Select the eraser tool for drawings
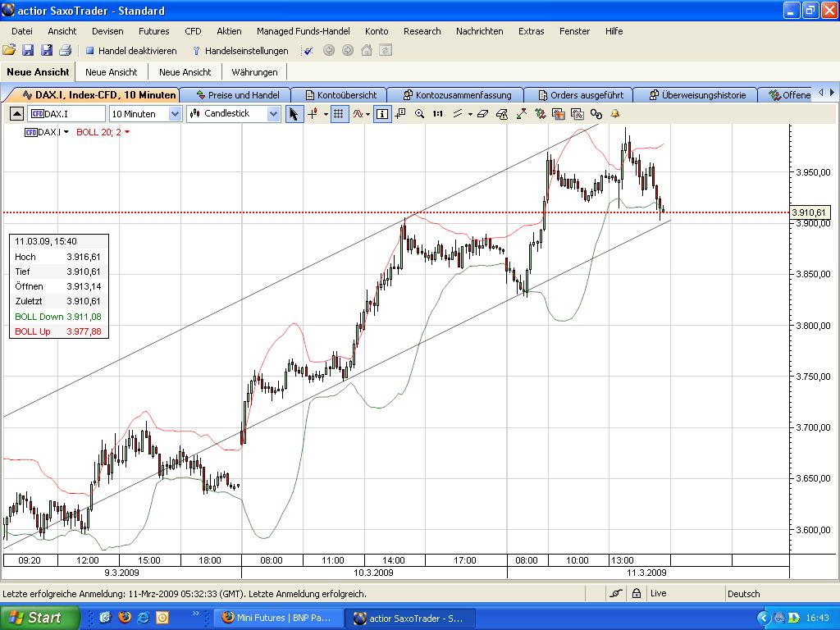 482,114
